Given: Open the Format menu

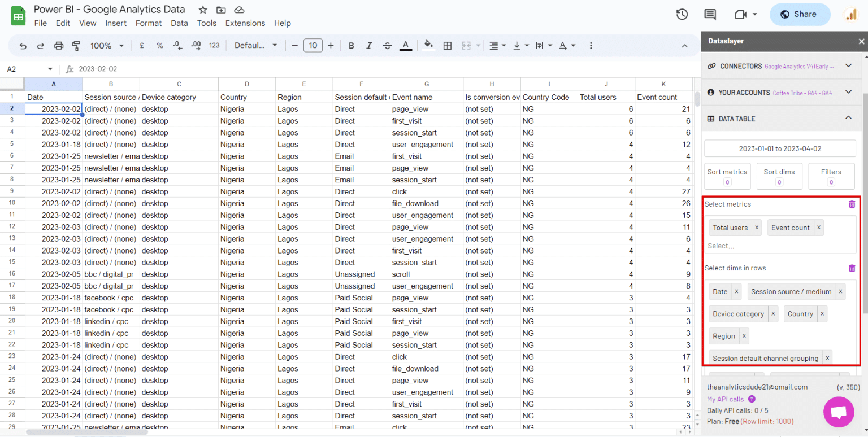Looking at the screenshot, I should [148, 23].
